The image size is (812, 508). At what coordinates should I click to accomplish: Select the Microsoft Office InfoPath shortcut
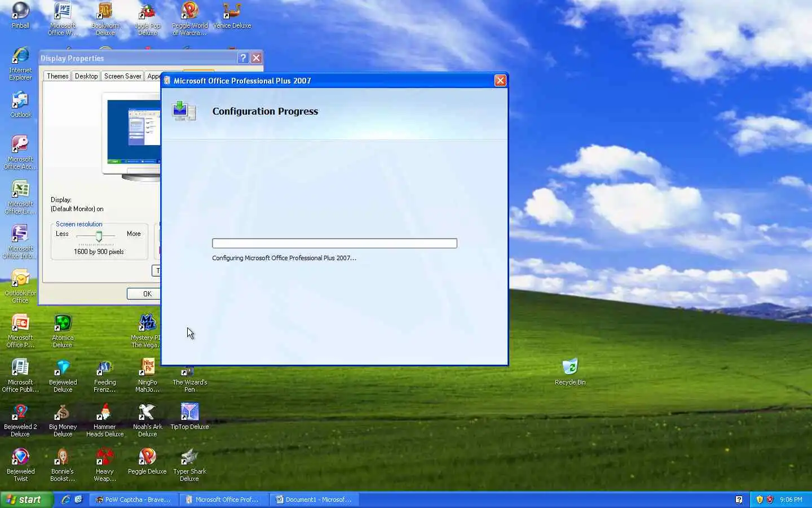coord(20,242)
